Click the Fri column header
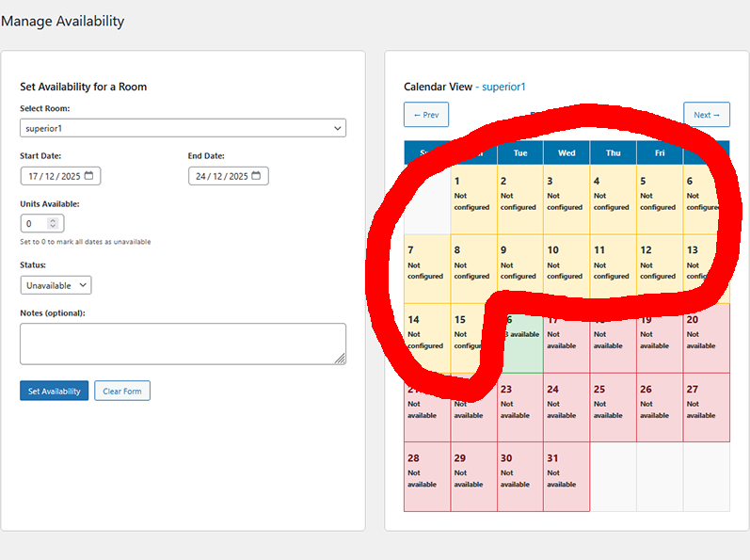The image size is (750, 560). [659, 153]
